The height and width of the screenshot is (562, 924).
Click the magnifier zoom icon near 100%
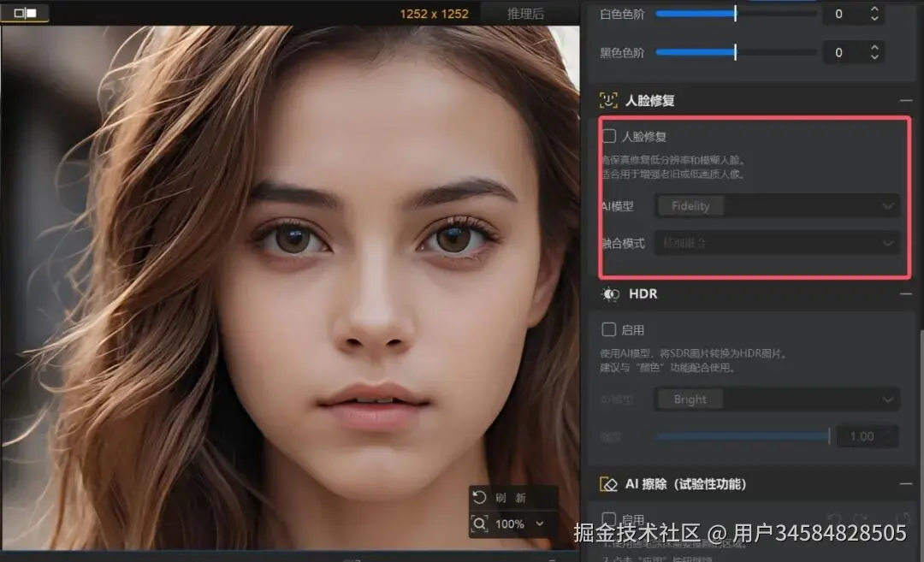tap(481, 524)
